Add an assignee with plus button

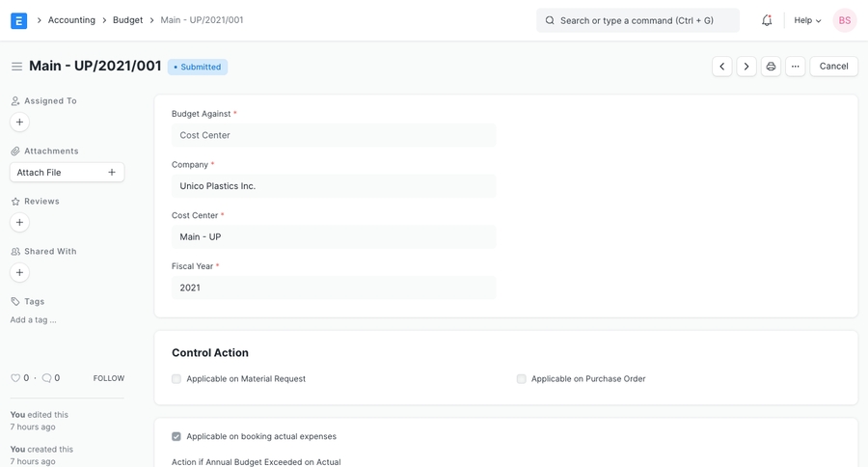click(19, 123)
